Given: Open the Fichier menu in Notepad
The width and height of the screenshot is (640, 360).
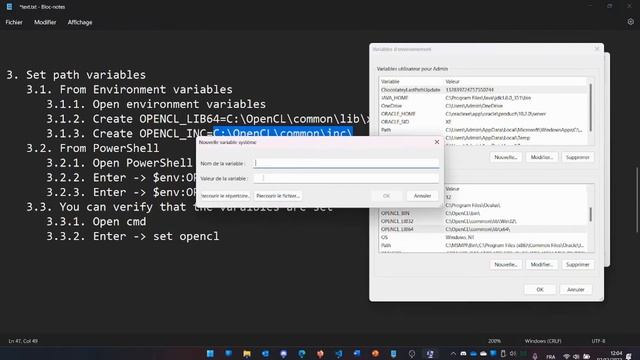Looking at the screenshot, I should point(14,22).
